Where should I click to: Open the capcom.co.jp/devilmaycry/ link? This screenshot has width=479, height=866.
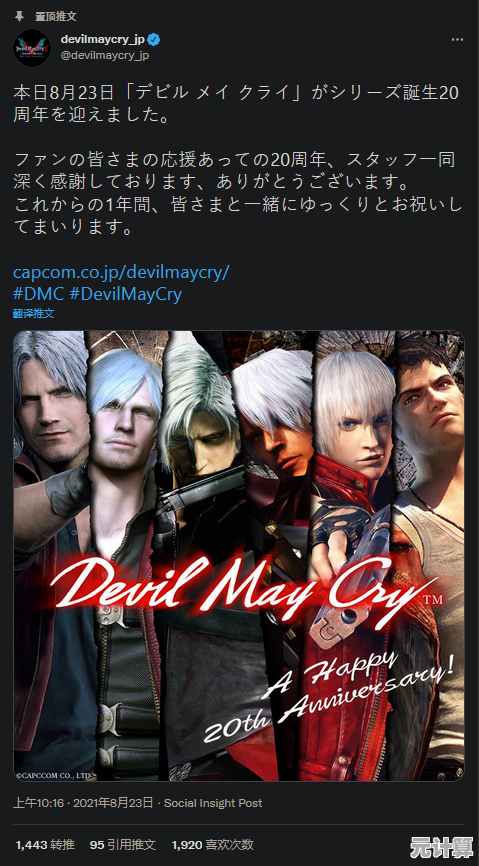click(x=120, y=272)
